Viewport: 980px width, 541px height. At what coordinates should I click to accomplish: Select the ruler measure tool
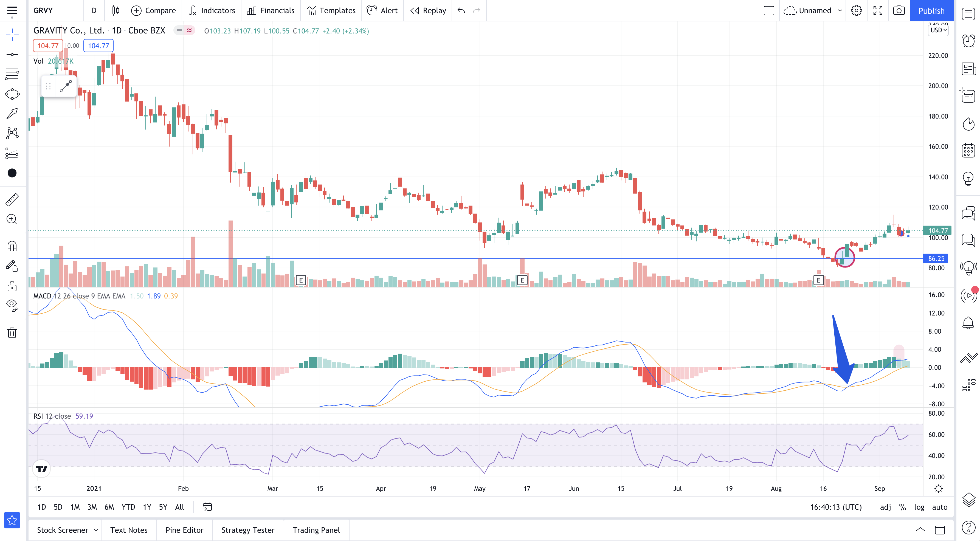[12, 199]
